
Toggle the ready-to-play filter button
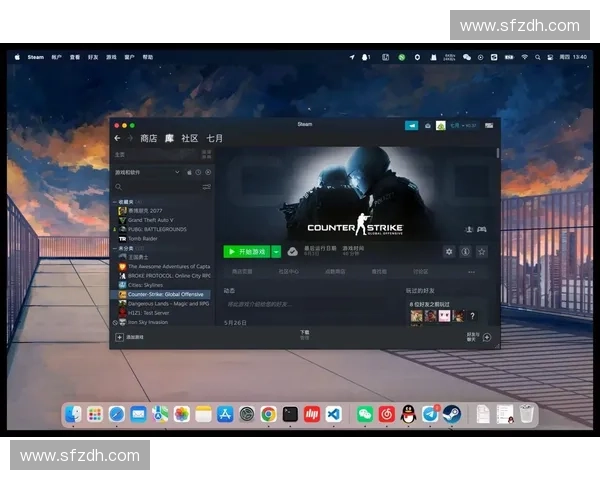click(x=208, y=172)
